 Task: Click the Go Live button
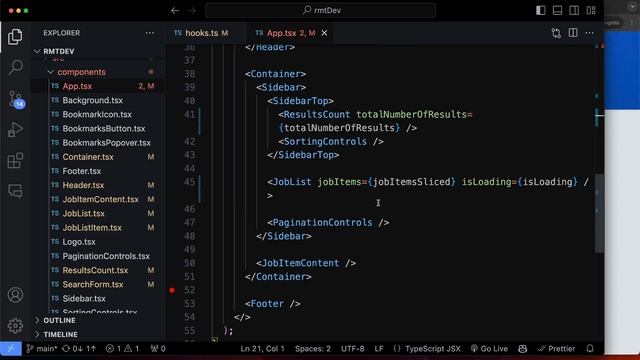click(x=489, y=349)
